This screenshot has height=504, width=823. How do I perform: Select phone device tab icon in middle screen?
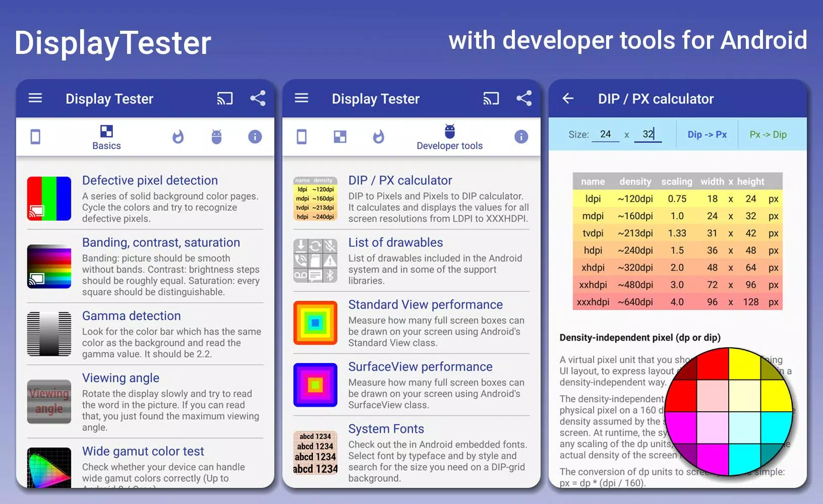tap(302, 137)
